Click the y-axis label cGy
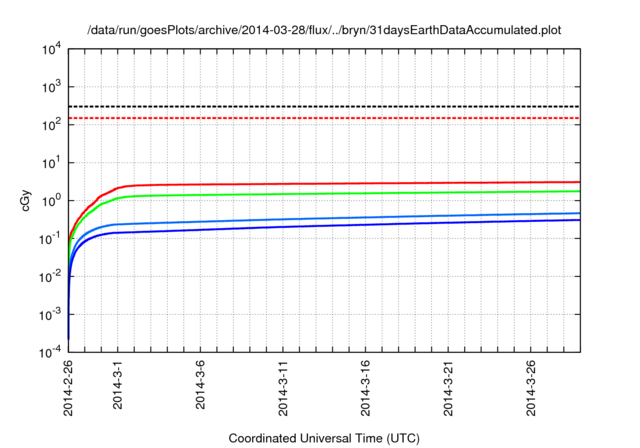Image resolution: width=640 pixels, height=448 pixels. [x=26, y=201]
